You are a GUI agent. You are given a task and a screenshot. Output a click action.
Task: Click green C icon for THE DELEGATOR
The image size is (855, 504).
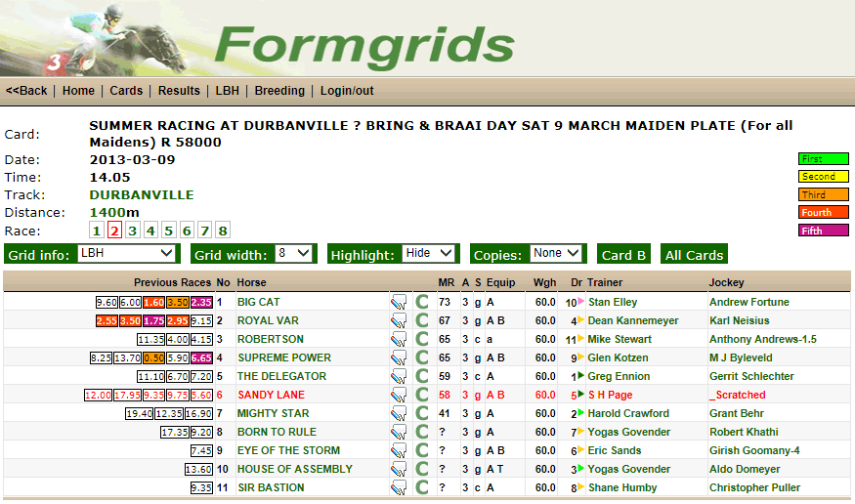coord(422,376)
